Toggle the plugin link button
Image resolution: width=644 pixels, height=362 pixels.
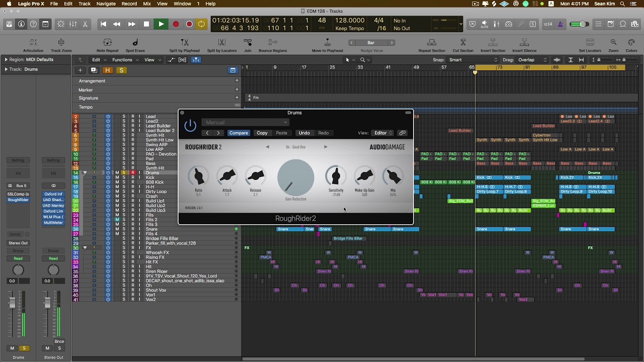tap(403, 133)
